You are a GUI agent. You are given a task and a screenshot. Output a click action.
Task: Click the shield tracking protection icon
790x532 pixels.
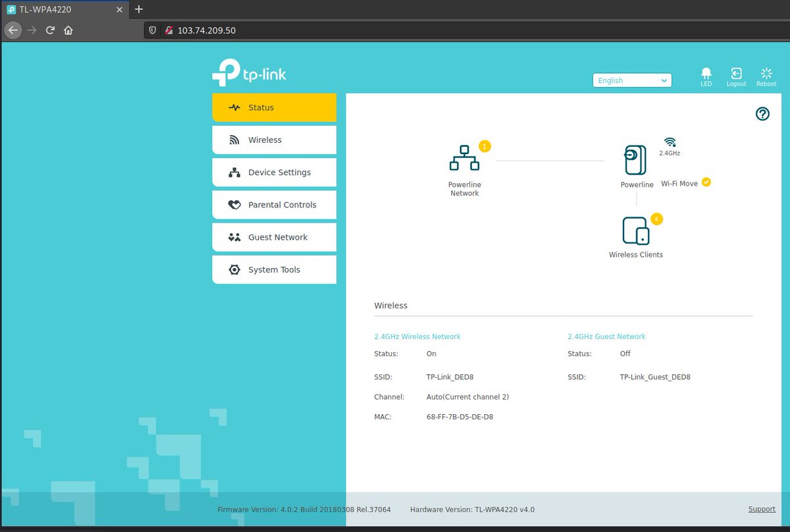tap(153, 30)
